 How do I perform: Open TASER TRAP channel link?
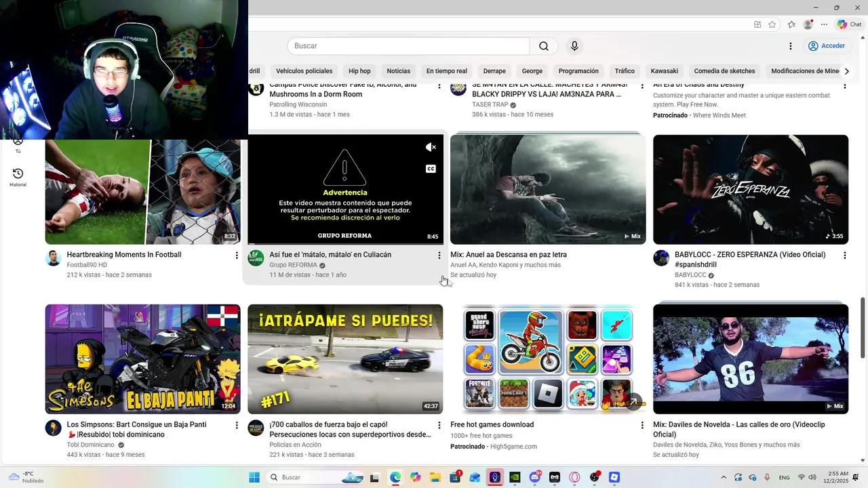[x=490, y=105]
